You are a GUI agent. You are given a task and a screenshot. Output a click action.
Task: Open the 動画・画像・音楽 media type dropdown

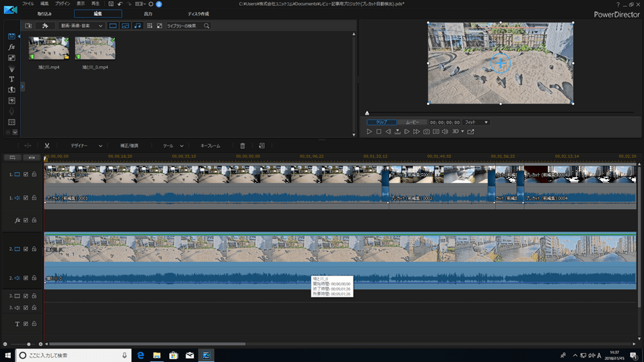81,26
